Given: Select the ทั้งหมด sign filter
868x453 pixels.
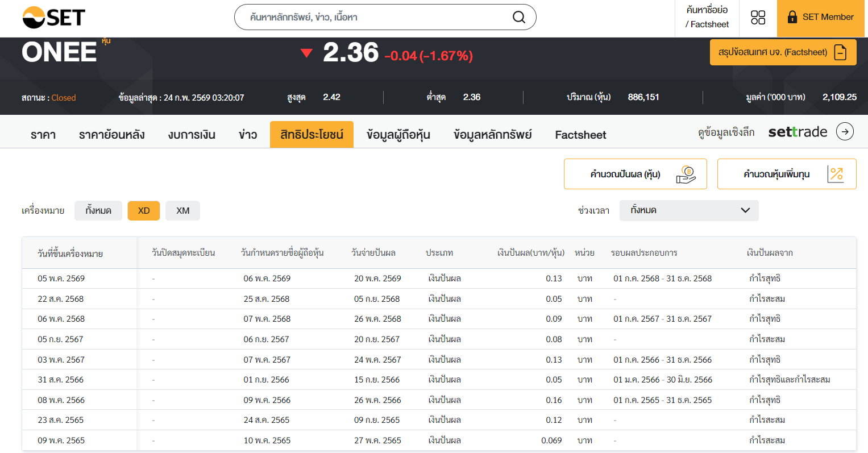Looking at the screenshot, I should pyautogui.click(x=98, y=210).
